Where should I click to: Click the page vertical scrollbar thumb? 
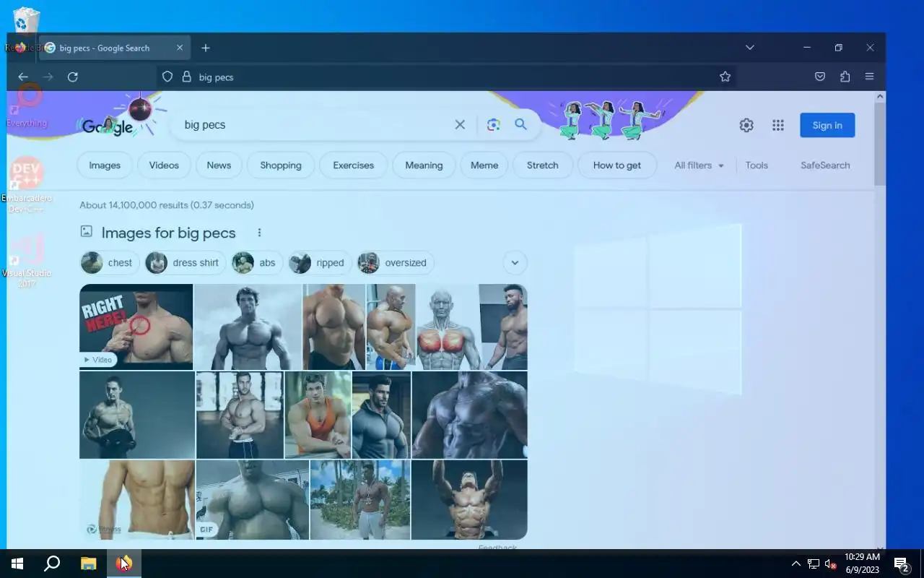point(879,143)
